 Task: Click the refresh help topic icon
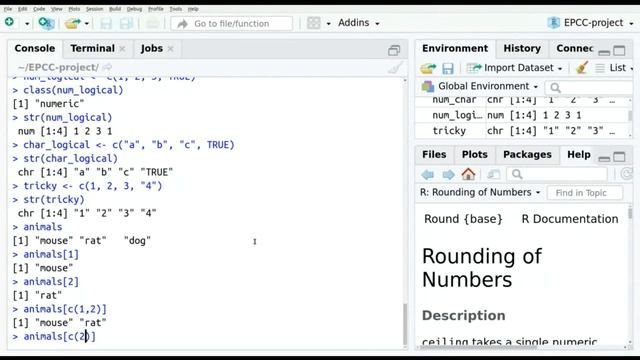tap(626, 174)
